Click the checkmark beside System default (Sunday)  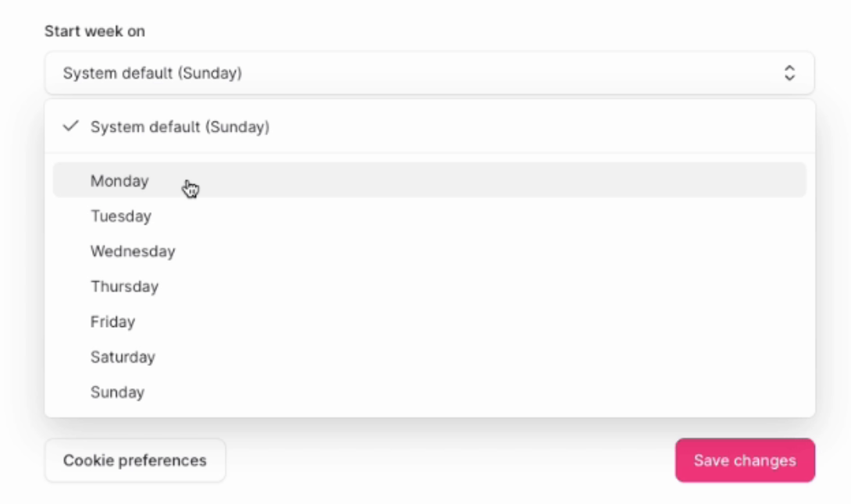(x=71, y=126)
